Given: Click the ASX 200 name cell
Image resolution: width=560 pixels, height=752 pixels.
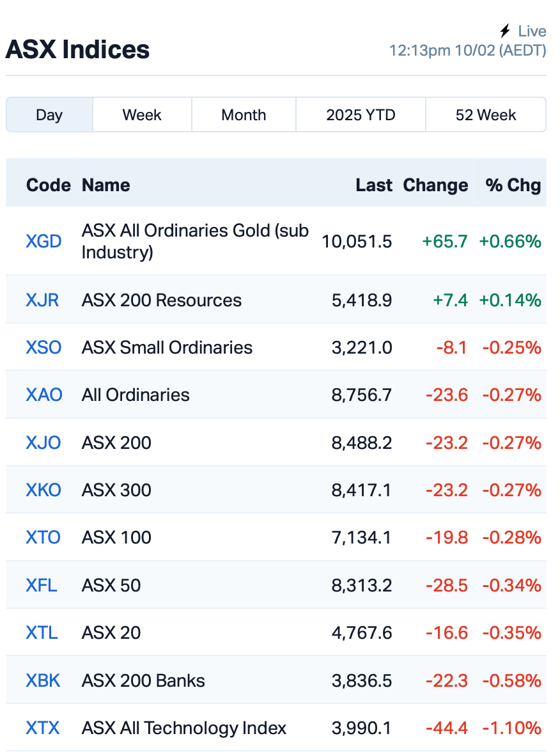Looking at the screenshot, I should (x=116, y=443).
